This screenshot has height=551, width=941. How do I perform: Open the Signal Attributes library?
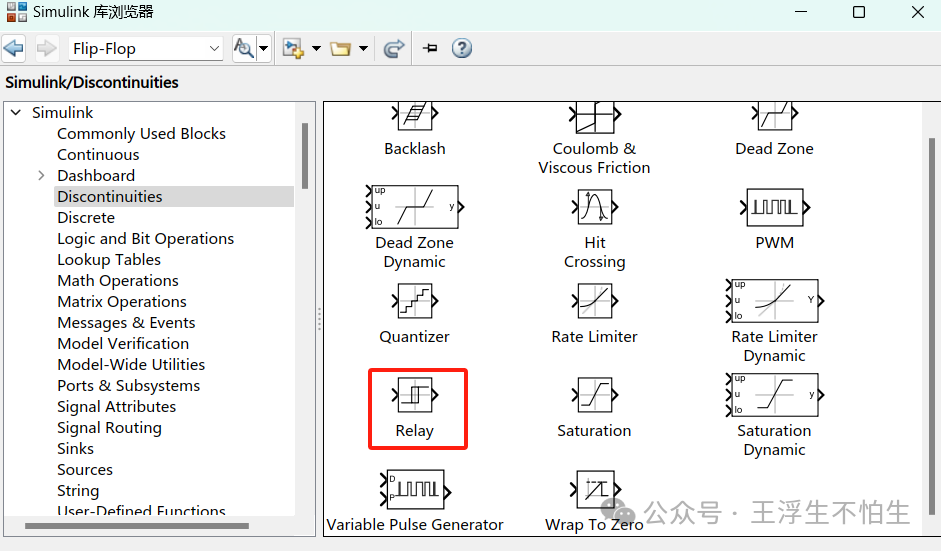pos(116,406)
